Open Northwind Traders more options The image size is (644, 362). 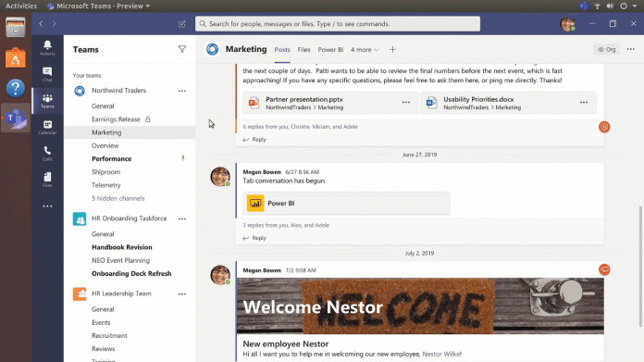182,91
